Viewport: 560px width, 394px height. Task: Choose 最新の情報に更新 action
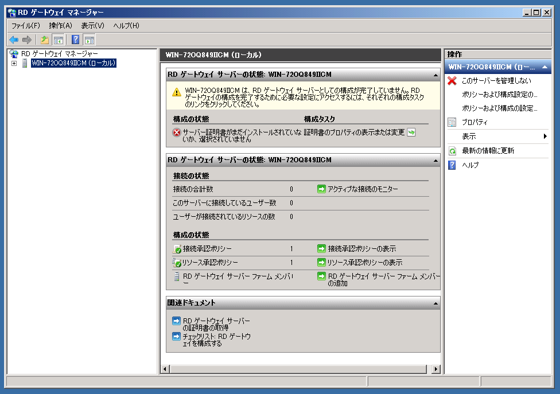488,151
